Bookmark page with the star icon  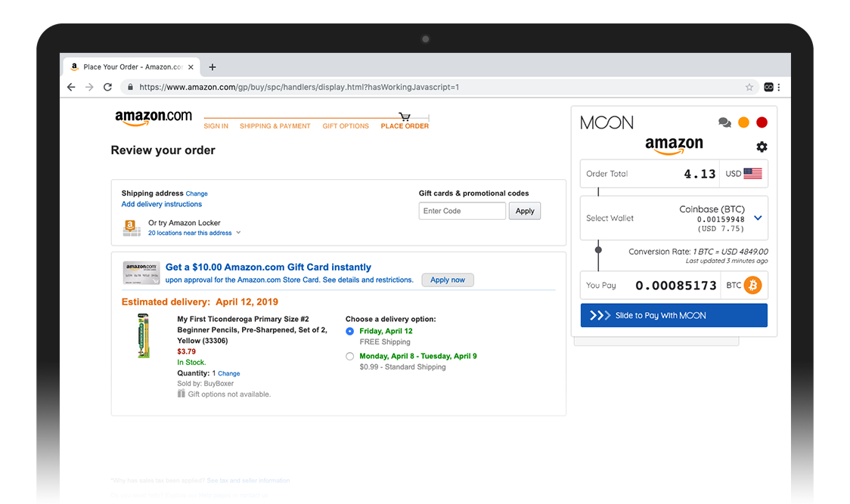coord(749,87)
